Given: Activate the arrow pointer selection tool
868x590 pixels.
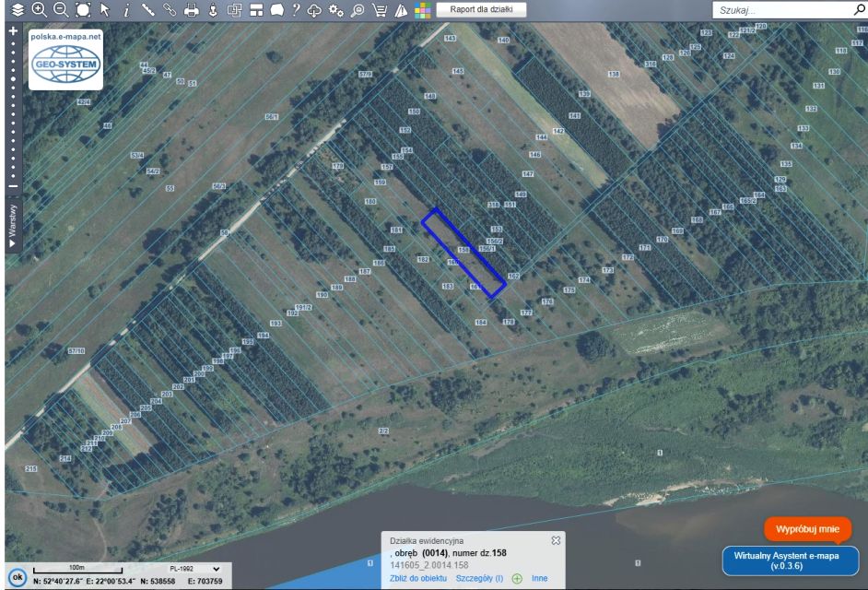Looking at the screenshot, I should (105, 9).
